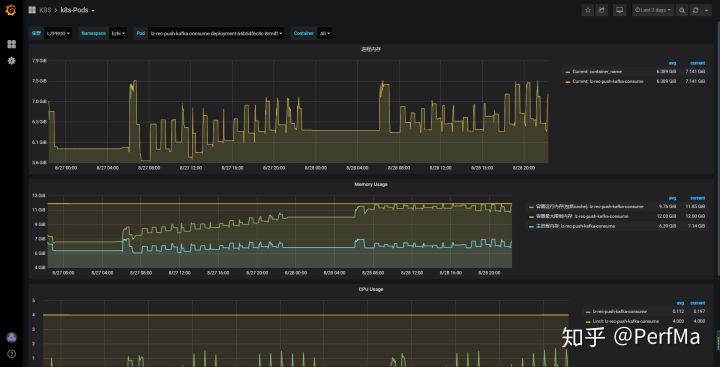Pick color for 'Current: container_name' legend swatch
The width and height of the screenshot is (720, 367).
(568, 72)
